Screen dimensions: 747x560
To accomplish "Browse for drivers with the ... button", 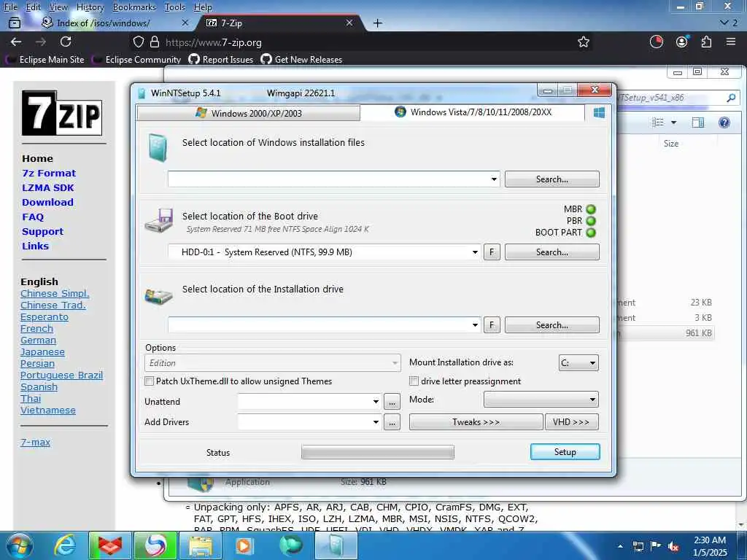I will point(392,422).
